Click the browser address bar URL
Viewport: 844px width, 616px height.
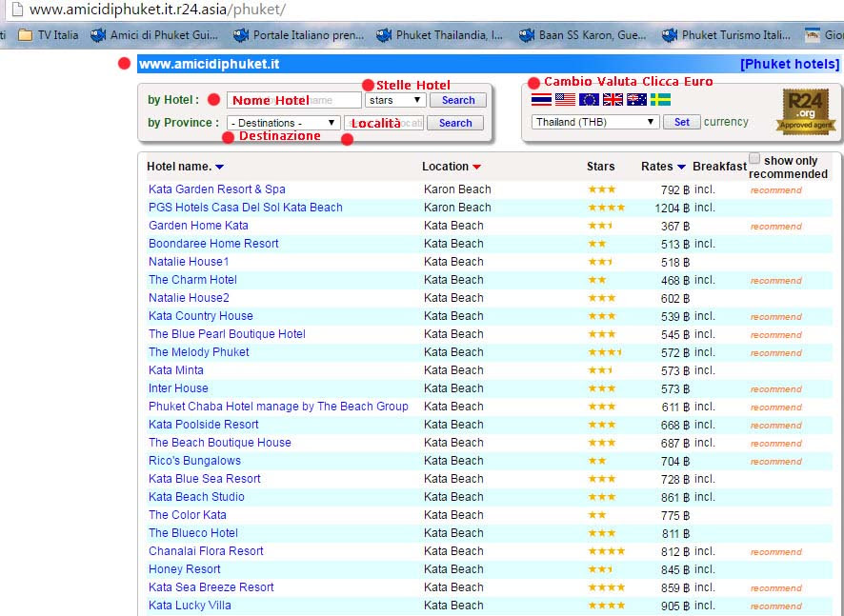coord(157,10)
